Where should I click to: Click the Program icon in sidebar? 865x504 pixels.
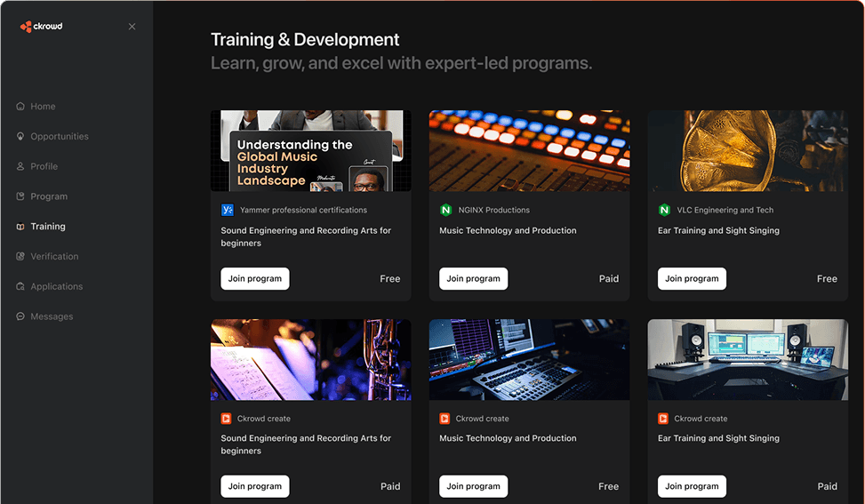pos(20,196)
